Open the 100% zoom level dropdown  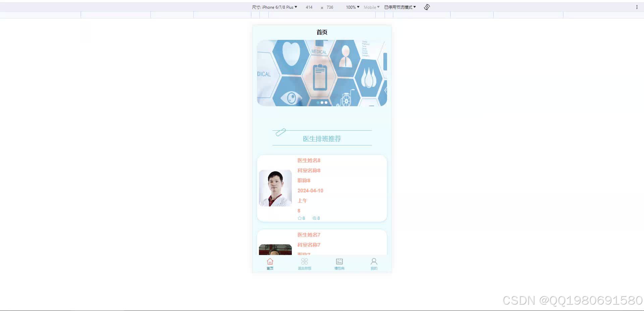click(x=352, y=7)
